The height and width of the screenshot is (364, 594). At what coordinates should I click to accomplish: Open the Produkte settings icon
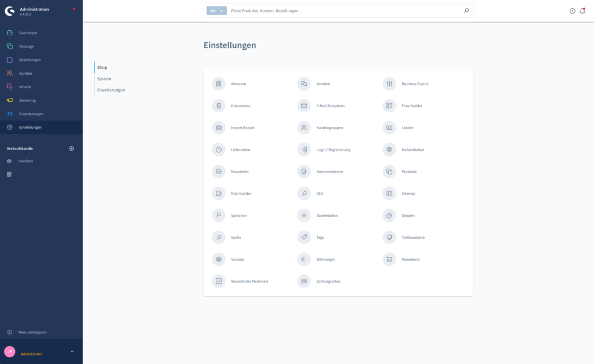click(x=389, y=172)
